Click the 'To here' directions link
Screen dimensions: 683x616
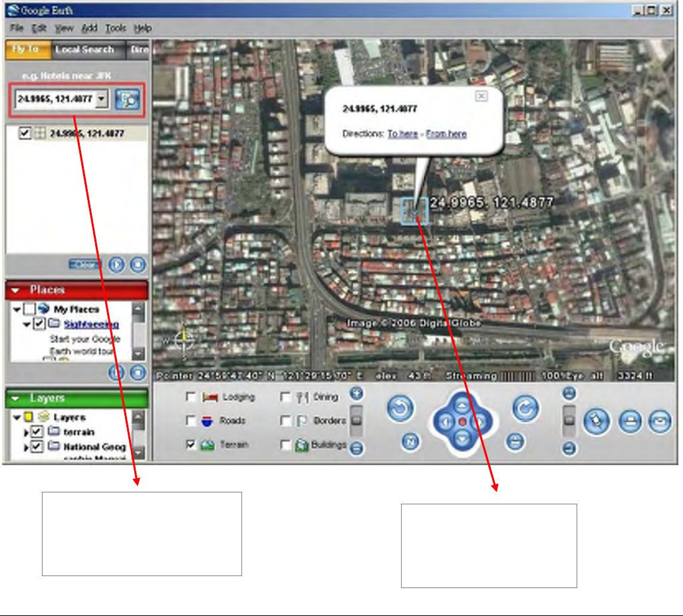click(402, 134)
